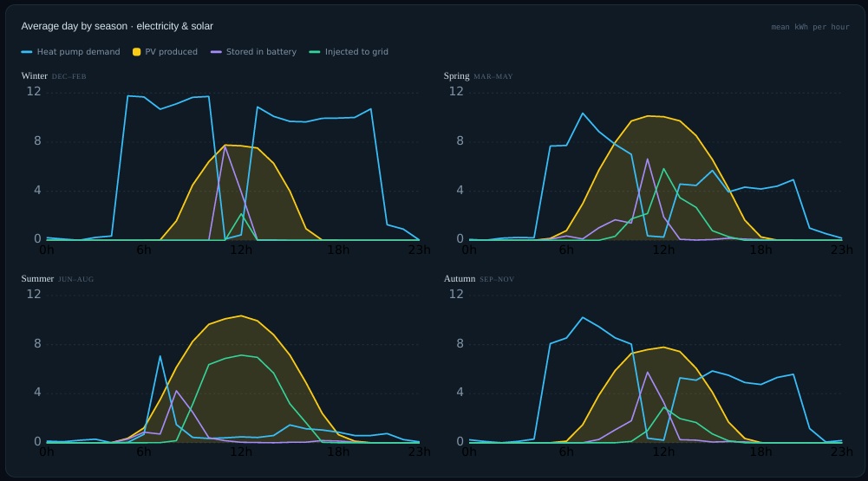
Task: Click the 'Spring' chart heading
Action: [456, 75]
